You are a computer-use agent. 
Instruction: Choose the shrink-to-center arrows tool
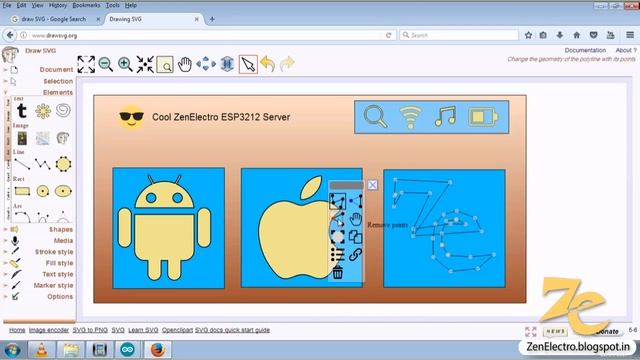click(145, 64)
